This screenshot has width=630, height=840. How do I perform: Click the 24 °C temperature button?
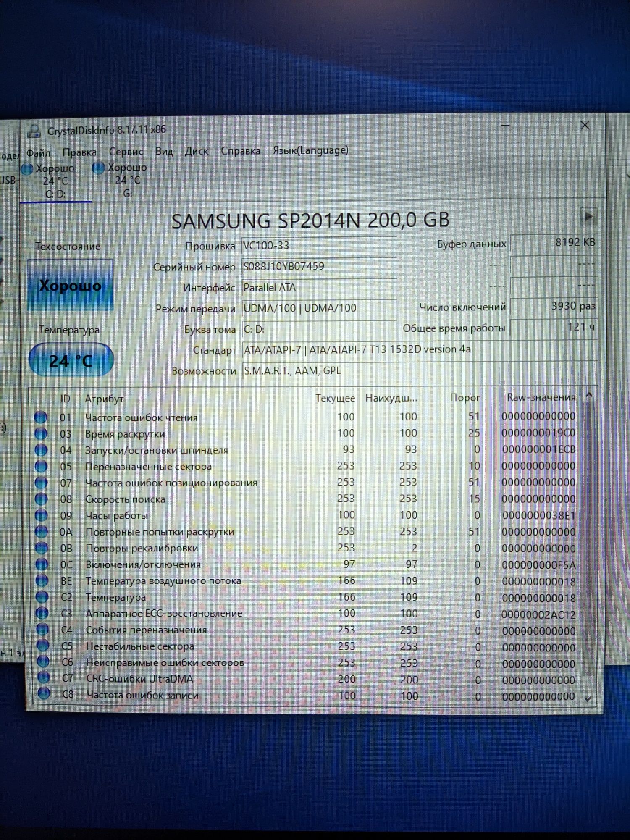point(71,360)
